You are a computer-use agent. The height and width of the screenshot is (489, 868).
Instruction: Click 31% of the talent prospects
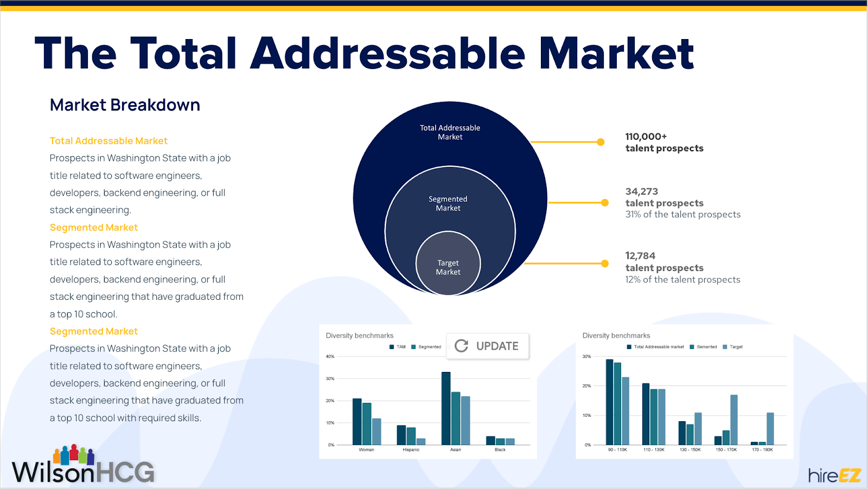point(683,214)
